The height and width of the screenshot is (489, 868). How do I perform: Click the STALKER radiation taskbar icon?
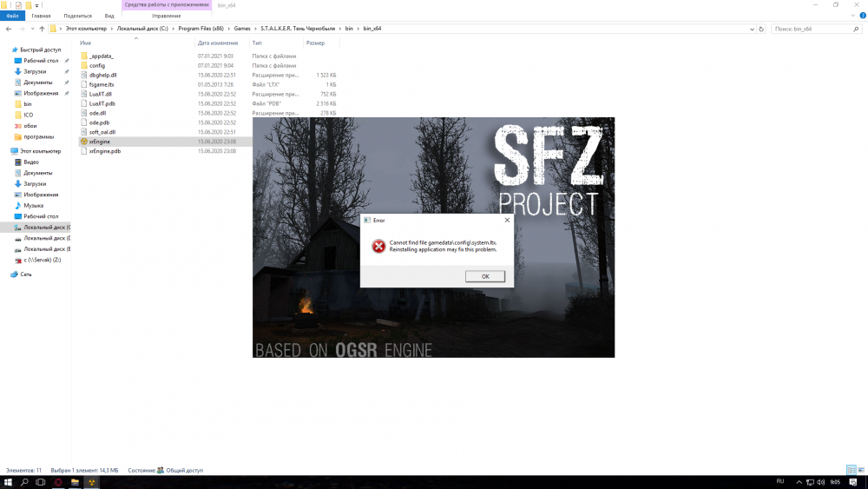pos(91,482)
